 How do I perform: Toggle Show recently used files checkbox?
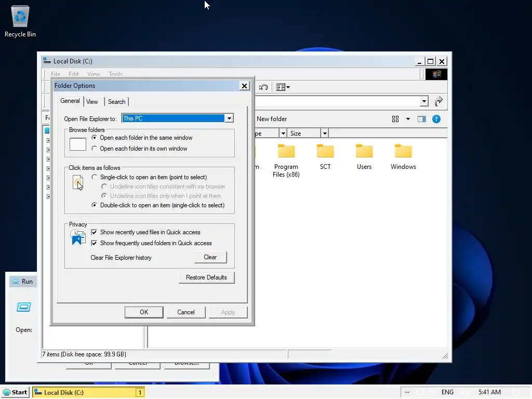(94, 232)
